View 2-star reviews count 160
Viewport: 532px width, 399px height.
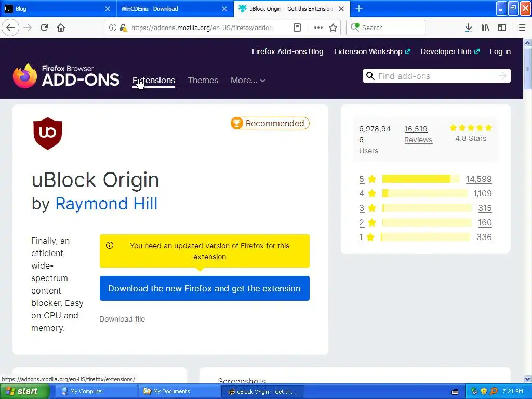(485, 222)
